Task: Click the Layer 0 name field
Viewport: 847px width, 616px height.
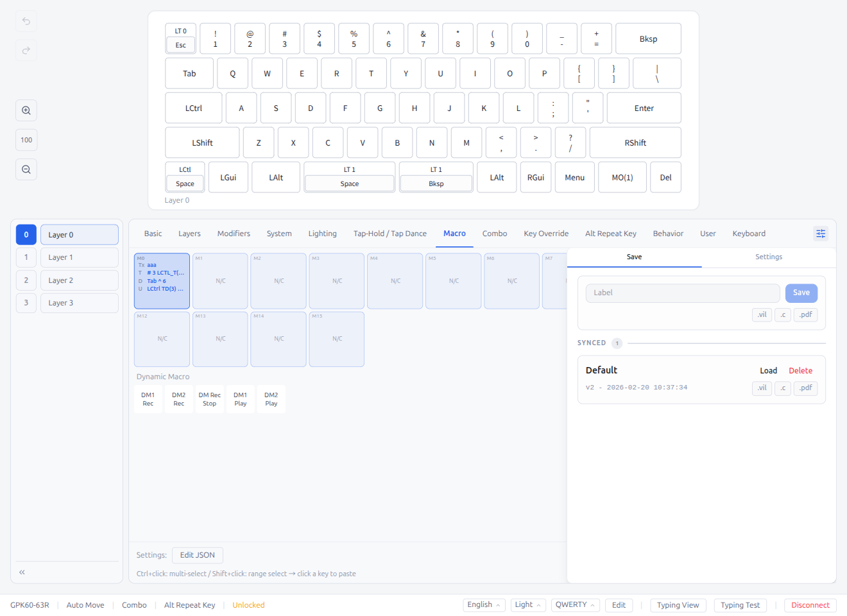Action: pos(80,235)
